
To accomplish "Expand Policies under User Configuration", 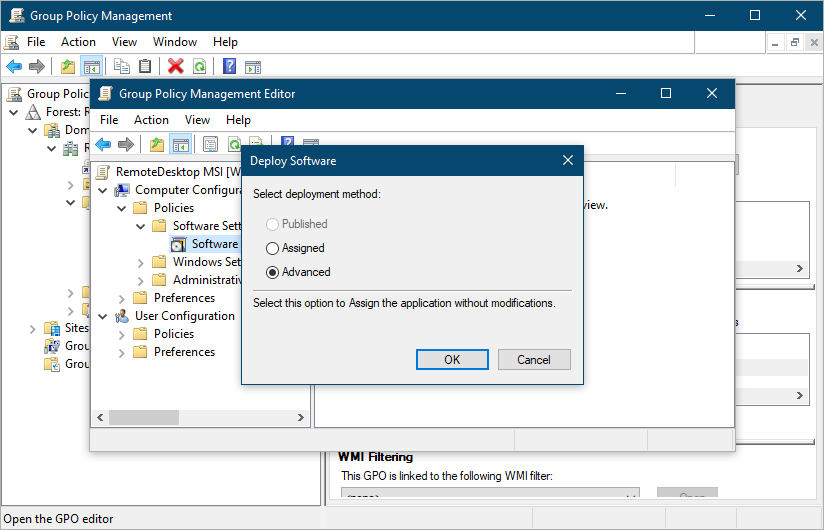I will point(122,334).
